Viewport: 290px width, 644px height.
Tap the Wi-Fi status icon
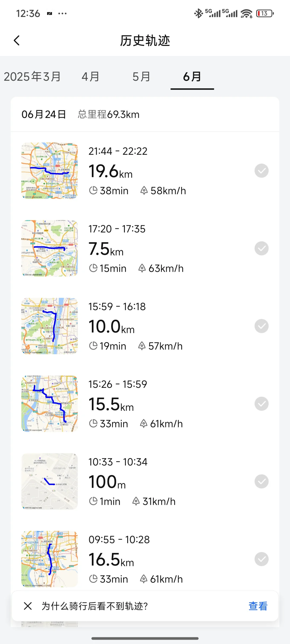(x=246, y=13)
